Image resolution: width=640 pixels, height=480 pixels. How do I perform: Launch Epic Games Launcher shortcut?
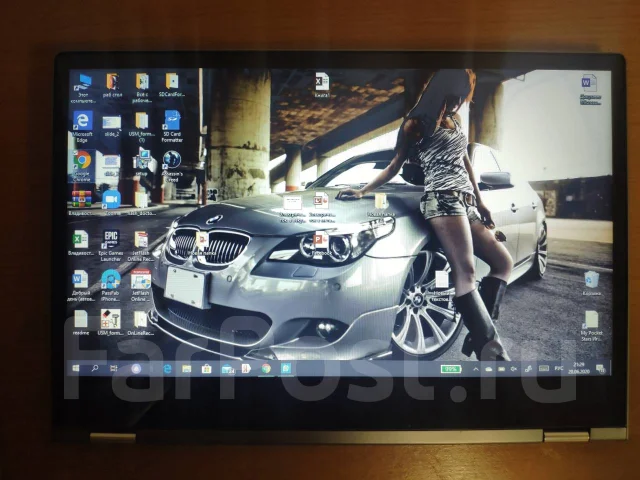[111, 246]
